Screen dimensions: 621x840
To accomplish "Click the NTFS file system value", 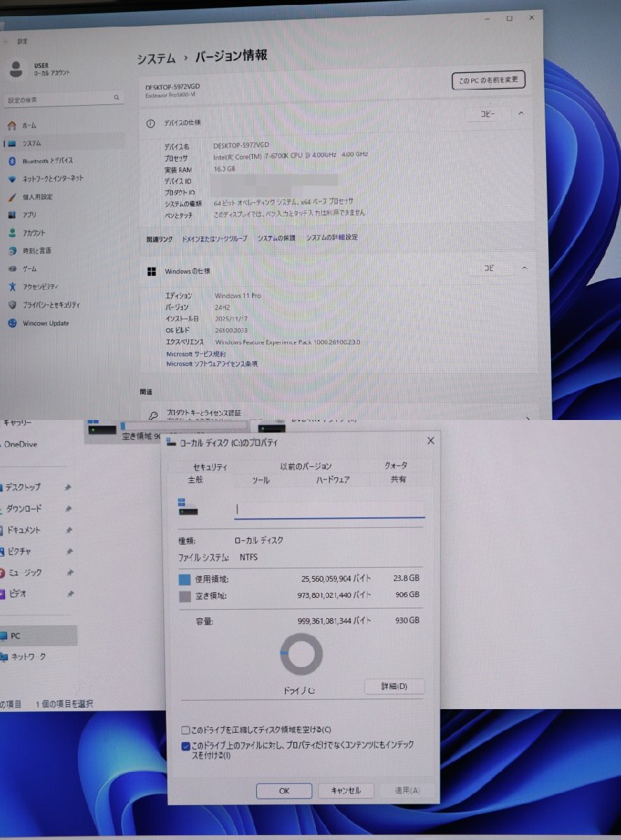I will tap(249, 557).
